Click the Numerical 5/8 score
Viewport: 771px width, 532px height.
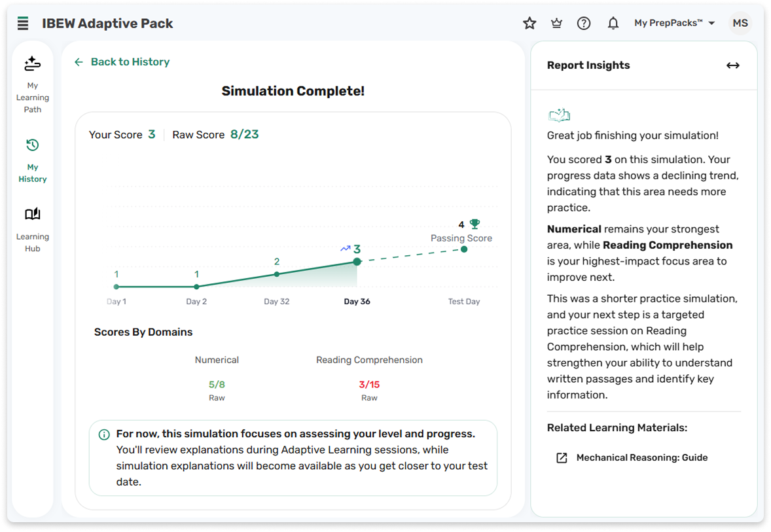click(x=217, y=385)
